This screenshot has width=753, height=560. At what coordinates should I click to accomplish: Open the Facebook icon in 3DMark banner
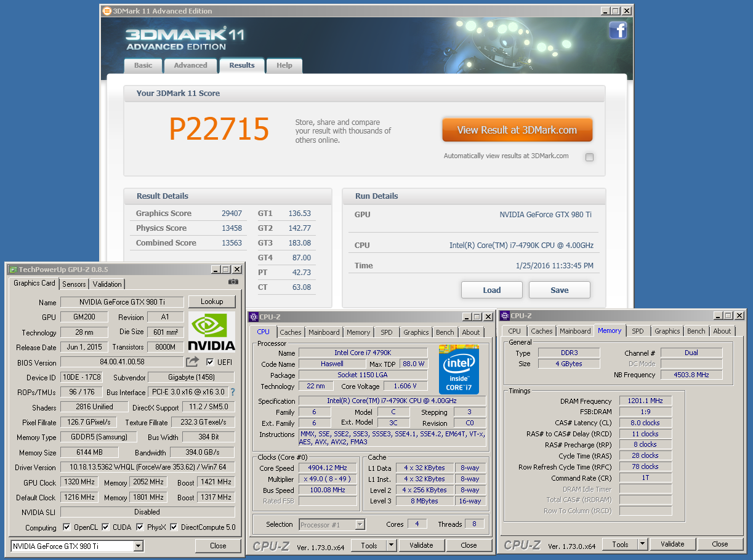point(618,30)
